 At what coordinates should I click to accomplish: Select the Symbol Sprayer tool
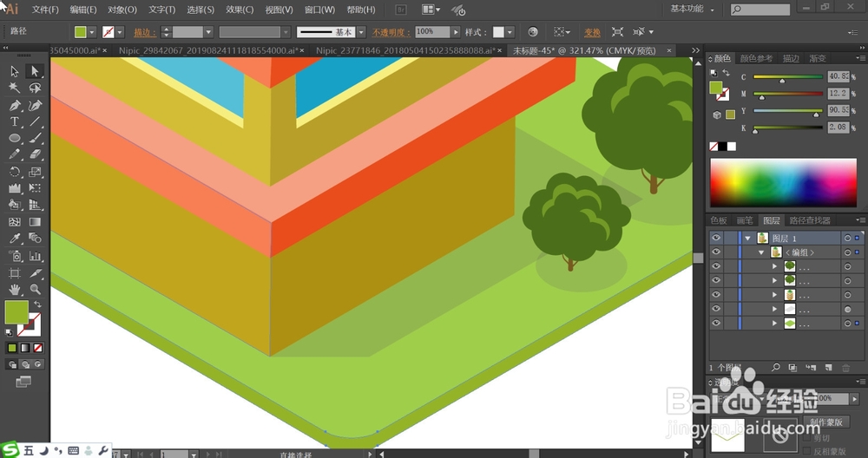pyautogui.click(x=15, y=256)
